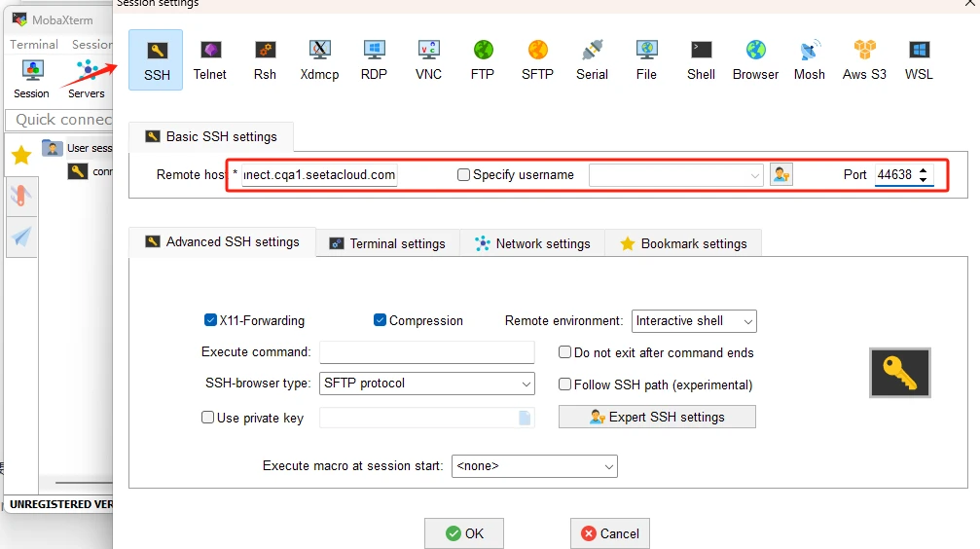Click the Servers icon in MobaXterm window

click(x=87, y=80)
